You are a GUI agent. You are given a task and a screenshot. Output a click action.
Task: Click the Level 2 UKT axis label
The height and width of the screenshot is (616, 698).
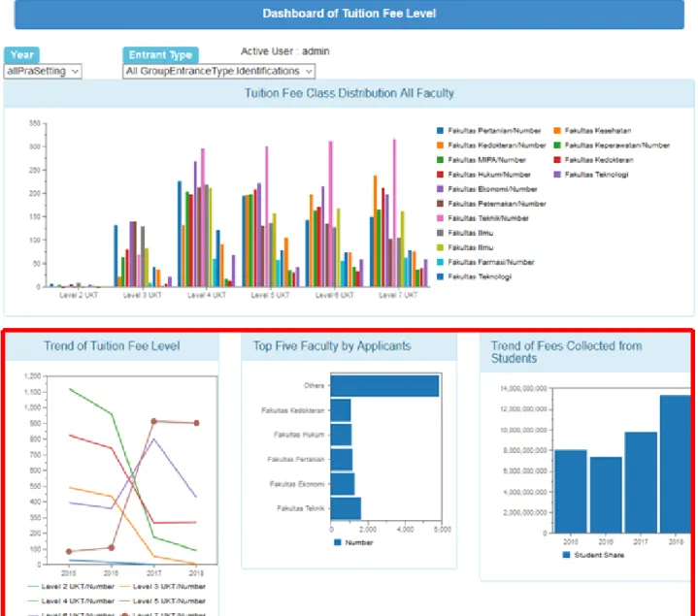coord(79,295)
